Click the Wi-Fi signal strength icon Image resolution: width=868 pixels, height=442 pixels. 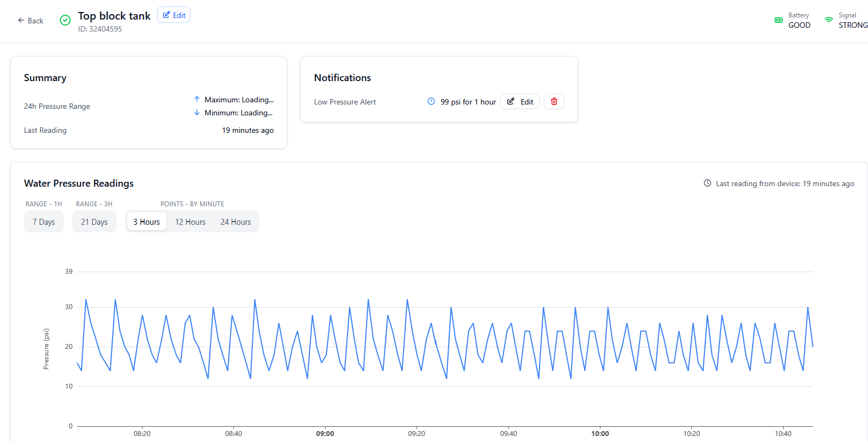[828, 20]
